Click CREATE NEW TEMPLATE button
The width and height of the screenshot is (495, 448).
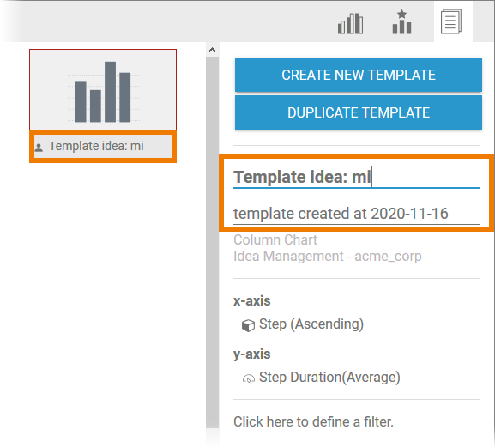[359, 75]
